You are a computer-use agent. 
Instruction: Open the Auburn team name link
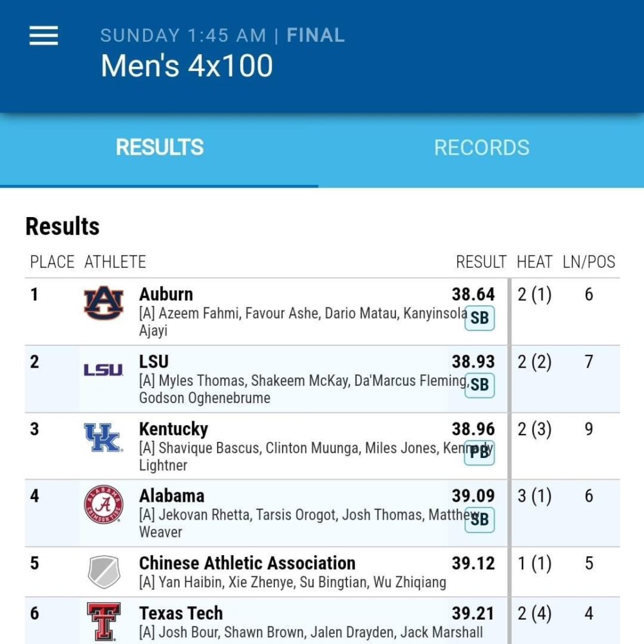(x=166, y=294)
